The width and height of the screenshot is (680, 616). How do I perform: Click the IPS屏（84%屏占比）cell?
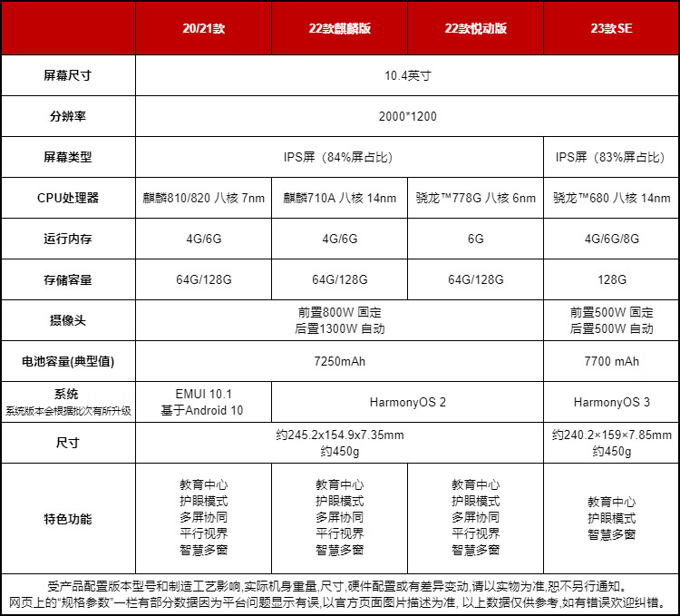pyautogui.click(x=340, y=157)
